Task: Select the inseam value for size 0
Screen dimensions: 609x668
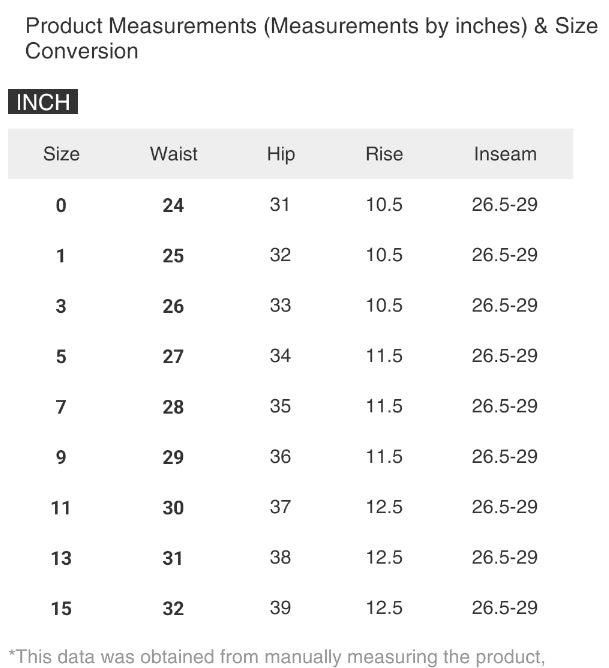Action: coord(505,205)
